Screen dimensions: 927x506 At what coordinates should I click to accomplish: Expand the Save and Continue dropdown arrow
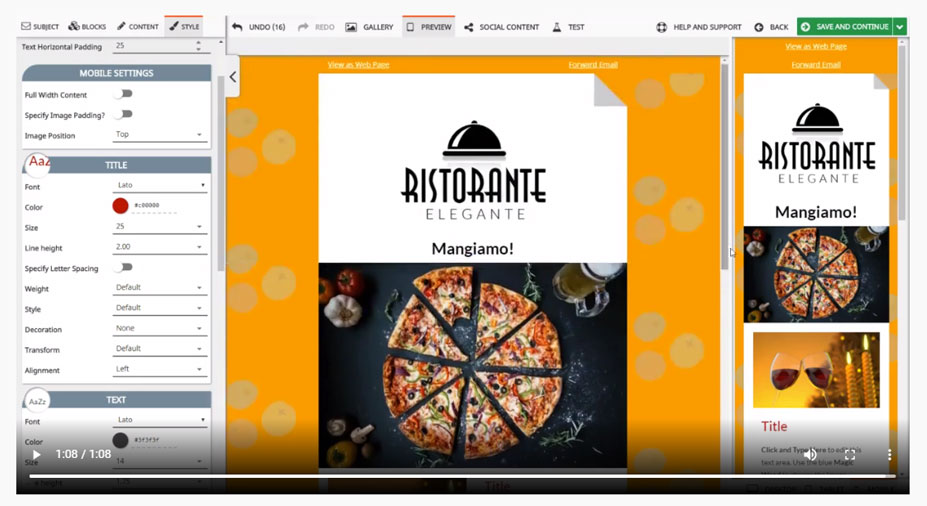pyautogui.click(x=899, y=27)
